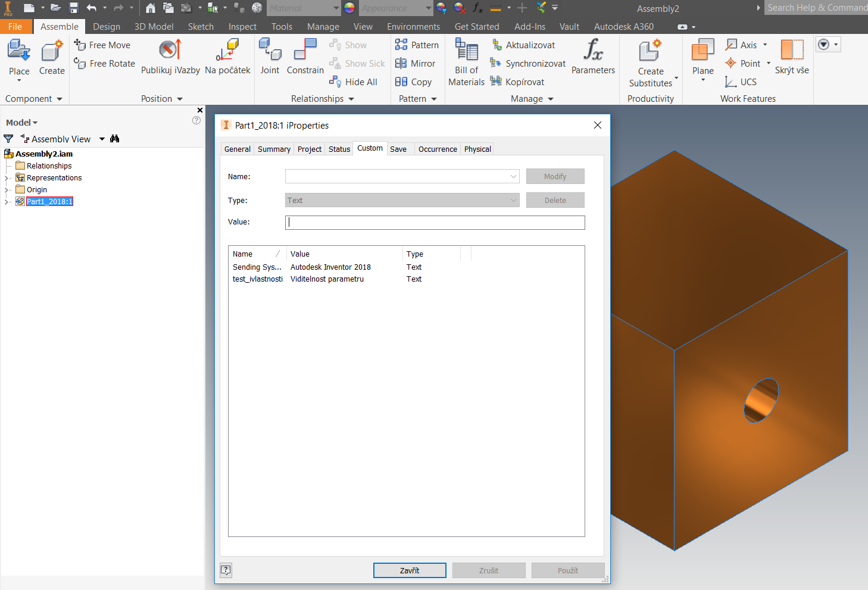Expand Part1_2018:1 tree node

[7, 201]
